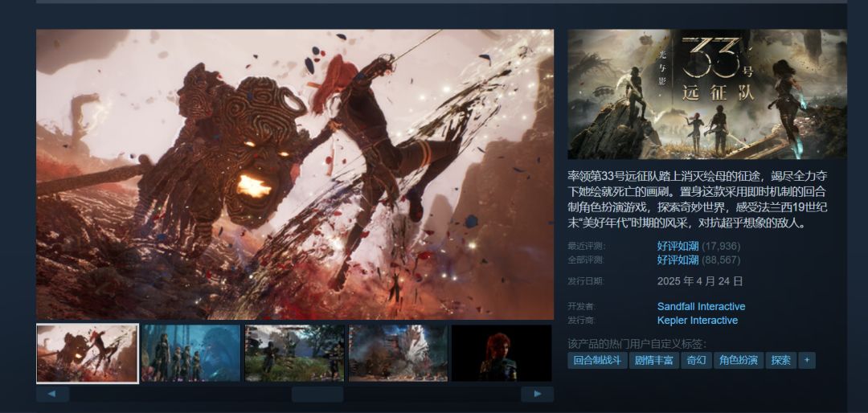Click the game description paragraph starting 率领第33号远征队
This screenshot has height=413, width=868.
tap(698, 199)
